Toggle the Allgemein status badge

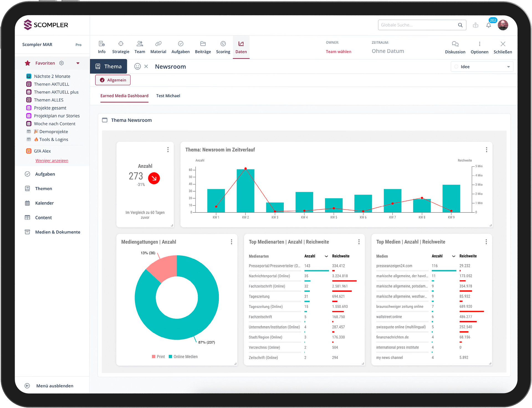pos(112,80)
